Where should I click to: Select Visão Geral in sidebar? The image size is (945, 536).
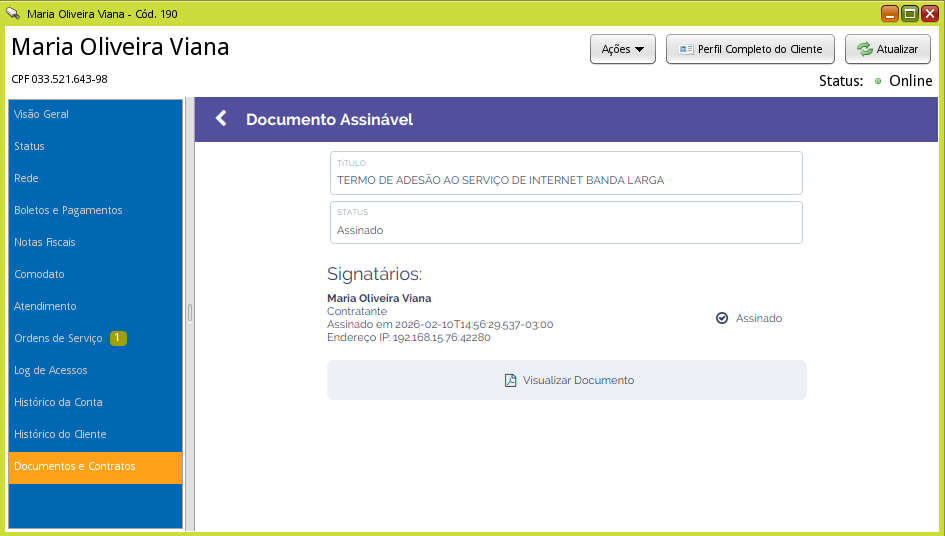[95, 114]
